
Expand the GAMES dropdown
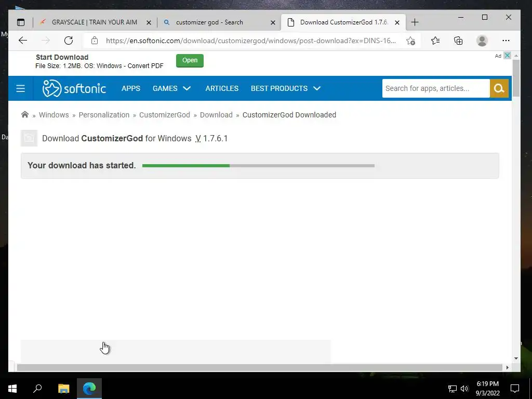coord(171,88)
